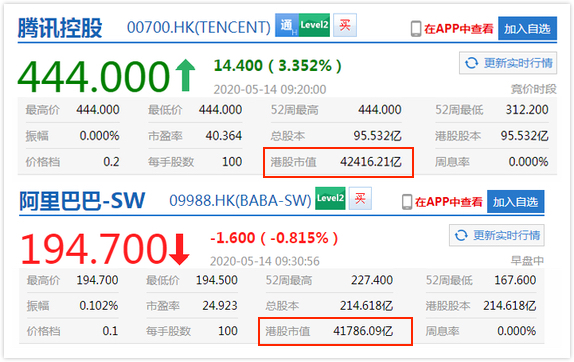
Task: Click the green Level2 badge for Tencent
Action: pyautogui.click(x=314, y=25)
